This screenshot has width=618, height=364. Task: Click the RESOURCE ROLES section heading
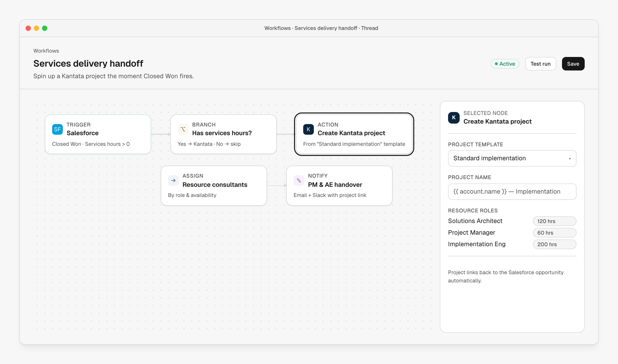point(473,210)
